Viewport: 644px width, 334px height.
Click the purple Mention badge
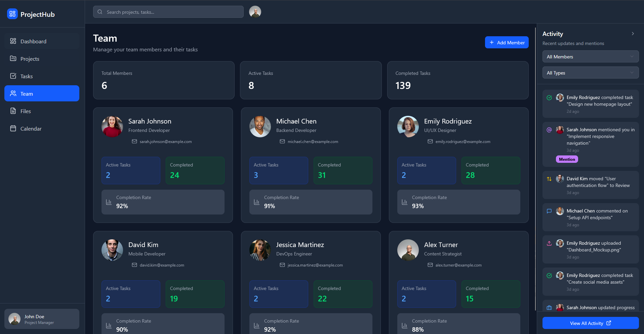tap(567, 159)
